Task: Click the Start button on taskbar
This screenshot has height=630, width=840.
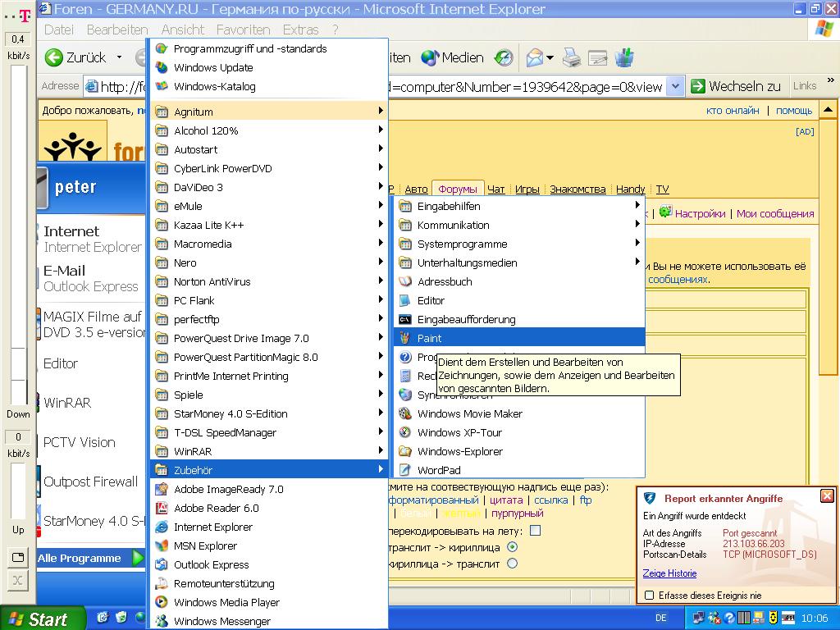Action: click(43, 619)
